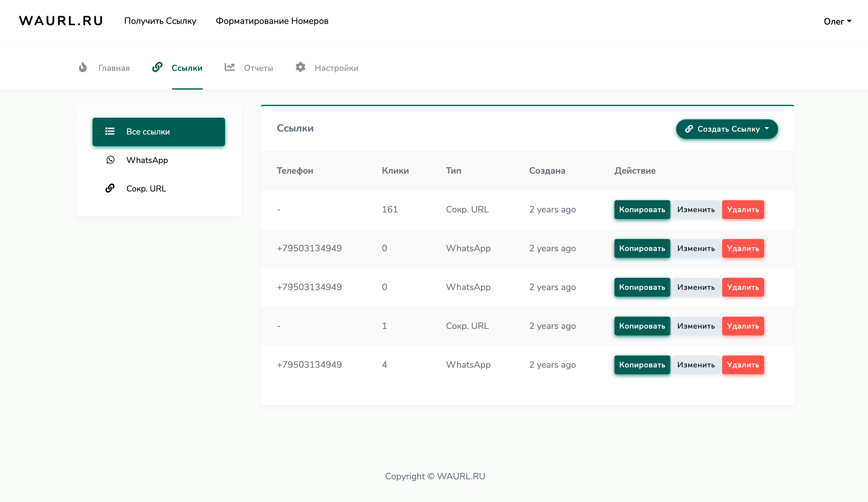This screenshot has width=868, height=502.
Task: Go to Получить Ссылку in top navigation
Action: 160,21
